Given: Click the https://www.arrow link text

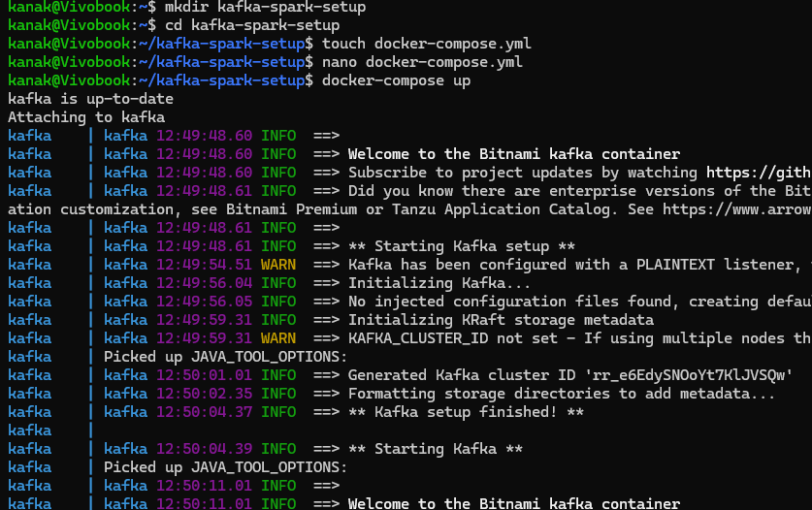Looking at the screenshot, I should tap(737, 209).
